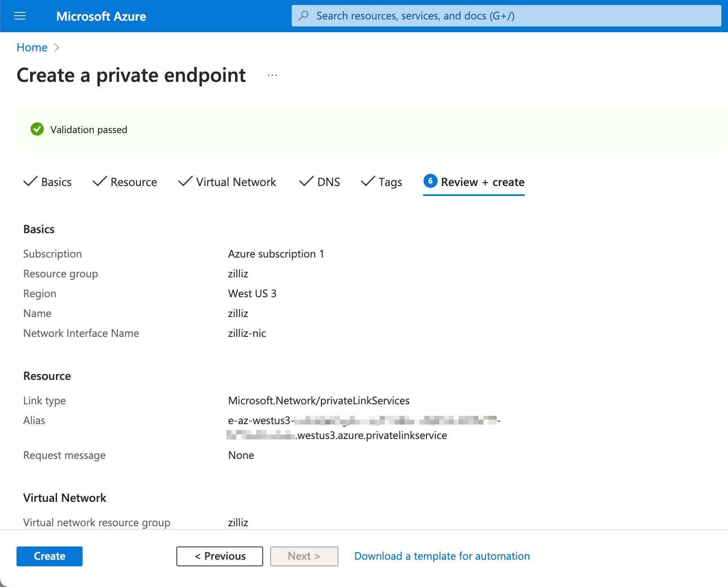Open the hamburger portal menu
The image size is (728, 587).
pyautogui.click(x=20, y=16)
